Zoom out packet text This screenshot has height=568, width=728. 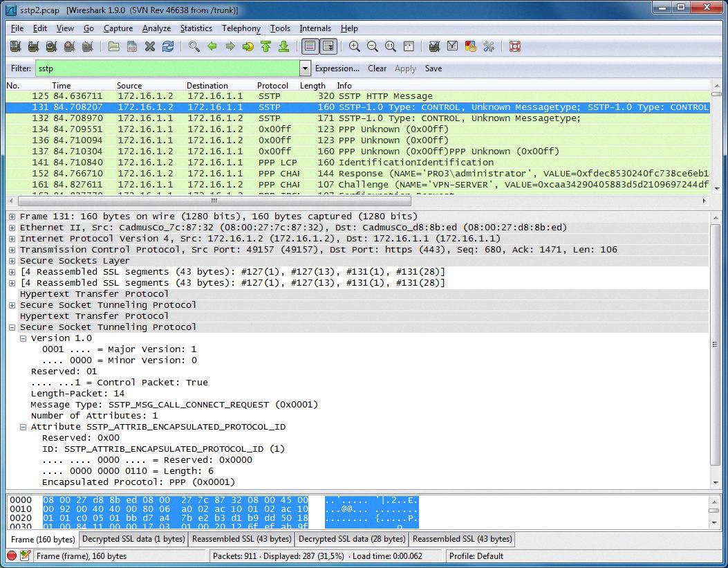[x=373, y=46]
